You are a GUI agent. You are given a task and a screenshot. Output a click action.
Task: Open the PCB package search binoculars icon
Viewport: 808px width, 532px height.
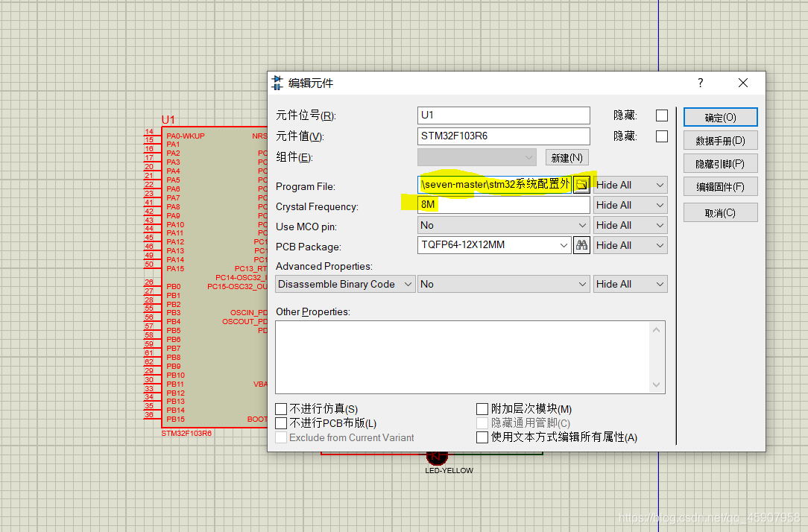click(x=581, y=245)
